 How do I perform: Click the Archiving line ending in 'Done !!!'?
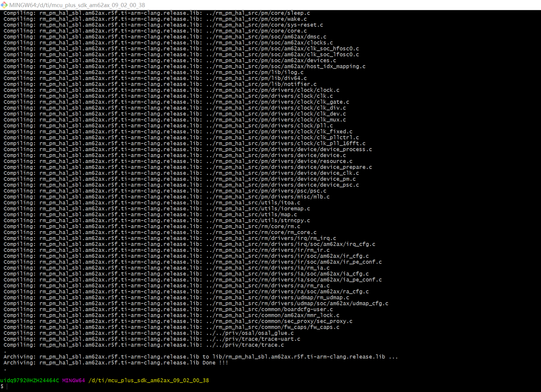[115, 362]
